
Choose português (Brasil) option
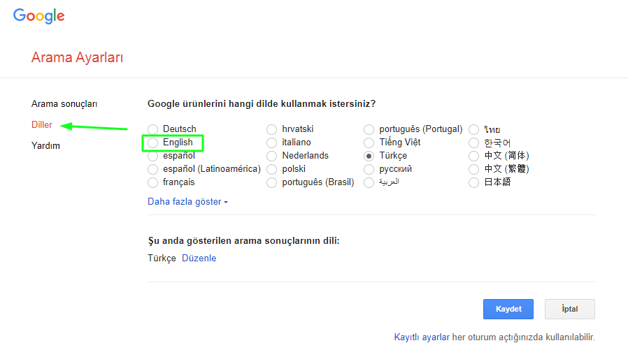tap(271, 182)
